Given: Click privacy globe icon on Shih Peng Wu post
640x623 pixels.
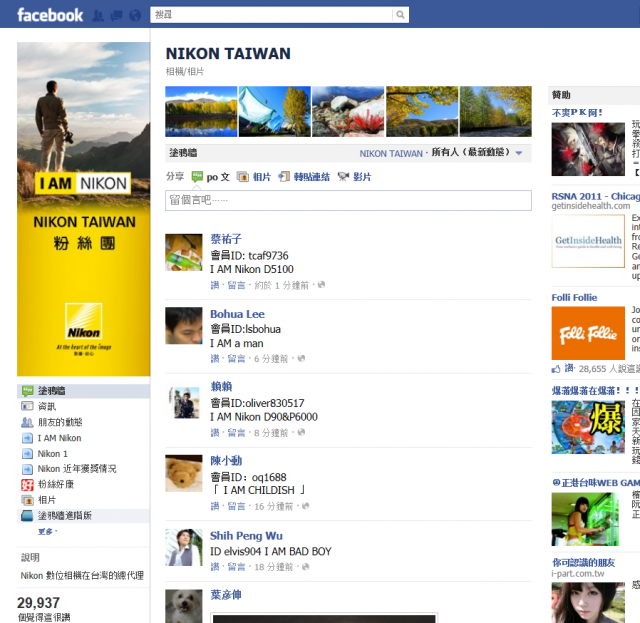Looking at the screenshot, I should click(x=305, y=566).
